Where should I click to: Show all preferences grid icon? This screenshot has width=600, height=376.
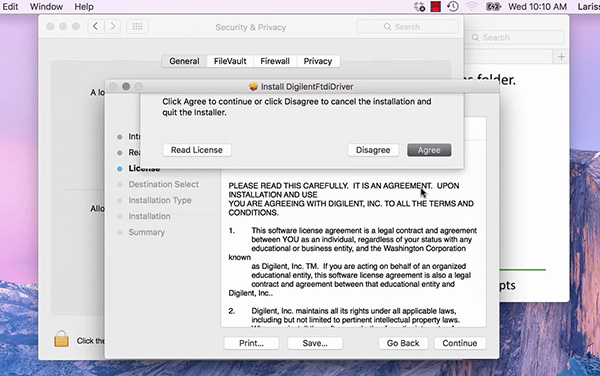pos(137,26)
